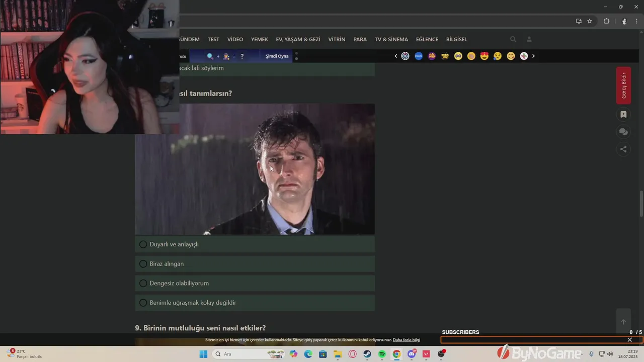Open the masked emoji channel icon
Screen dimensions: 644x362
coord(458,56)
